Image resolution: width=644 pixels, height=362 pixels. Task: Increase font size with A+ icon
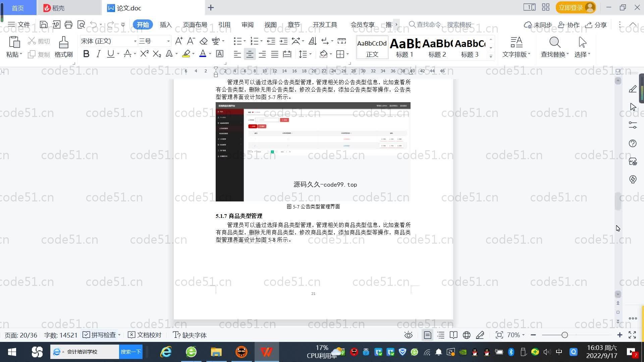click(179, 41)
